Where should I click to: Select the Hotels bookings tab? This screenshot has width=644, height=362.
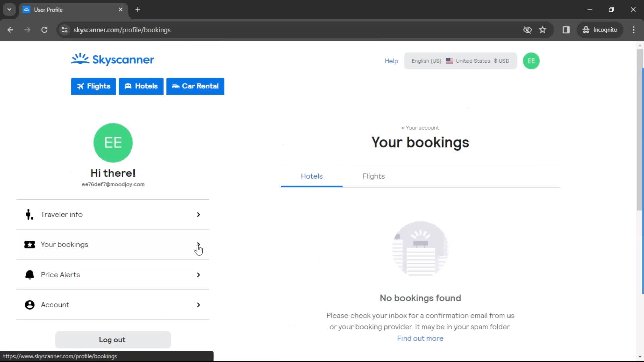coord(312,176)
